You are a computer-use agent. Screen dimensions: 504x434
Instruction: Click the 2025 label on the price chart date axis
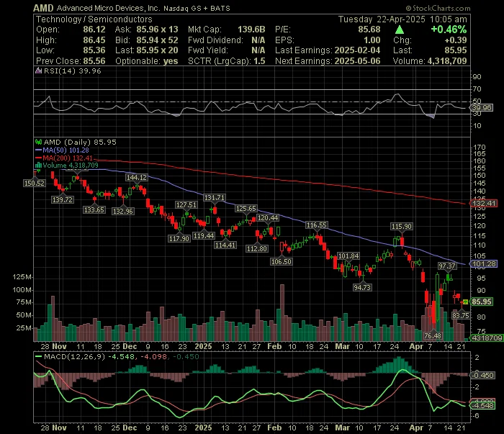(x=203, y=347)
